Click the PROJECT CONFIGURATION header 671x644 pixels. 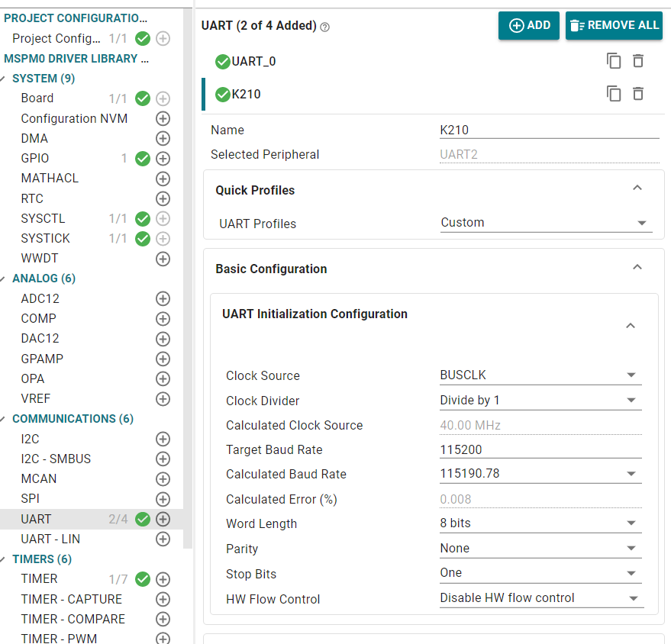pyautogui.click(x=76, y=18)
